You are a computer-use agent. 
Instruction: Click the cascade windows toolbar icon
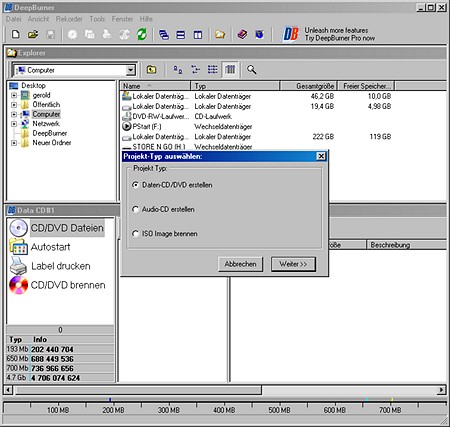(164, 34)
